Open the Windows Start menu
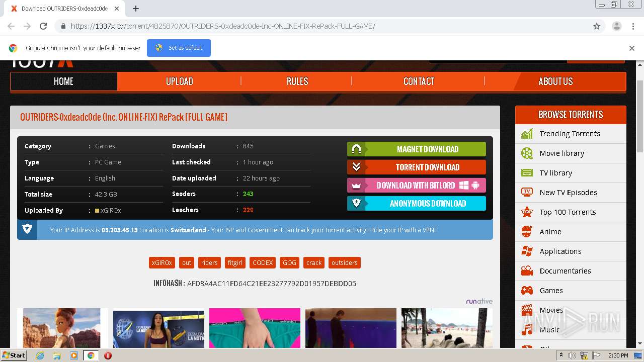The width and height of the screenshot is (644, 362). coord(14,355)
